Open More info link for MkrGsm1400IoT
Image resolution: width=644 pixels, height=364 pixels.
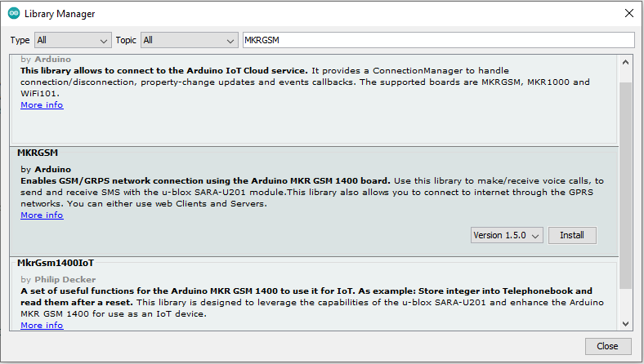click(42, 326)
